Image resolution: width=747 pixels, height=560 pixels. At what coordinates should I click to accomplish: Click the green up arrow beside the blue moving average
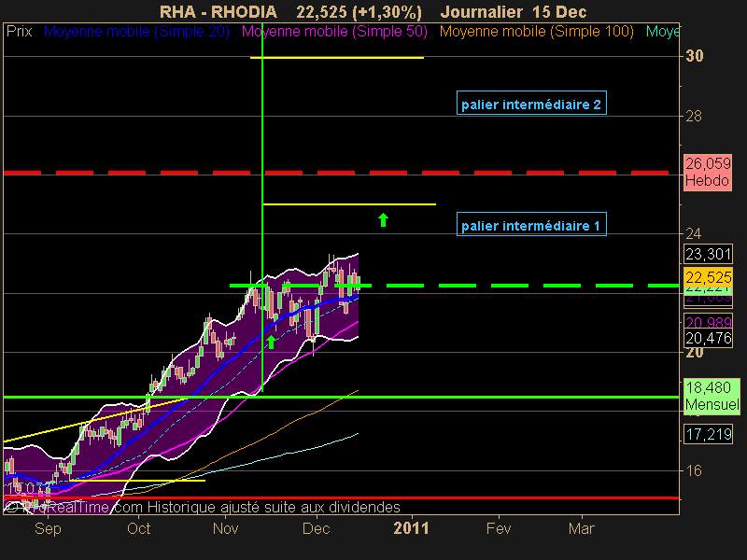coord(271,342)
